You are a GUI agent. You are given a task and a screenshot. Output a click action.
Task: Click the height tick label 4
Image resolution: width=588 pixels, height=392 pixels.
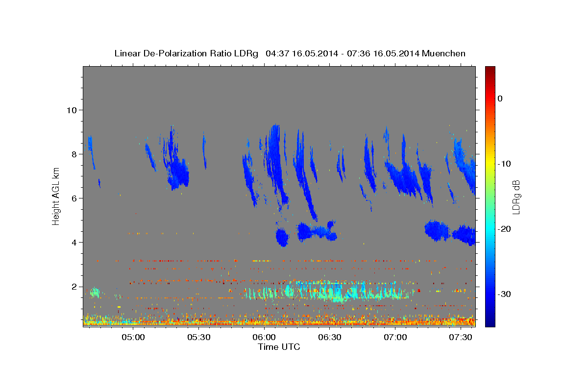point(74,242)
